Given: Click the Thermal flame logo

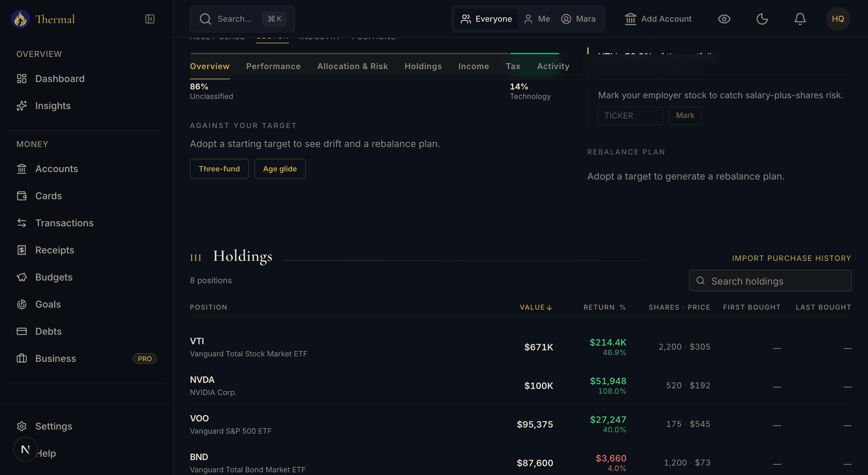Looking at the screenshot, I should tap(20, 19).
